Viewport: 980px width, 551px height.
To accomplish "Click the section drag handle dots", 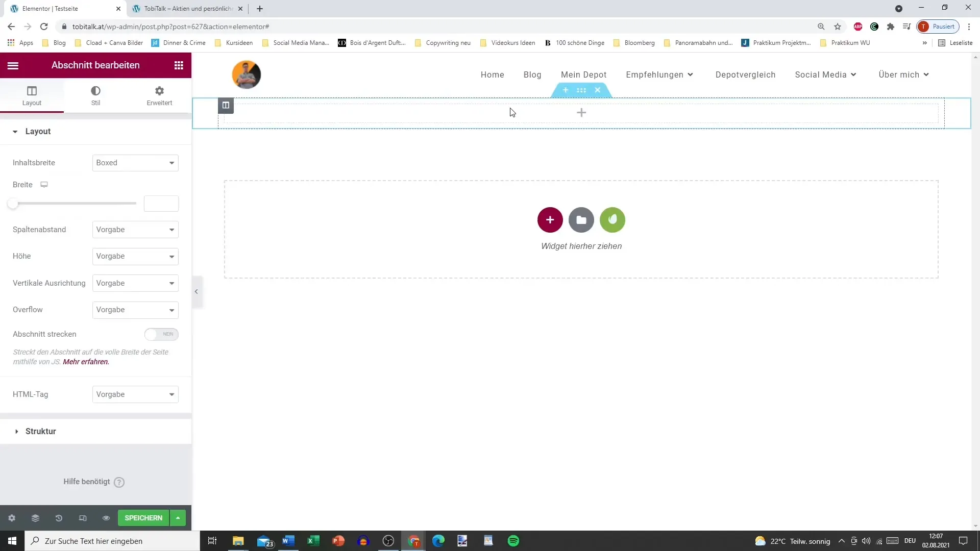I will (x=581, y=90).
